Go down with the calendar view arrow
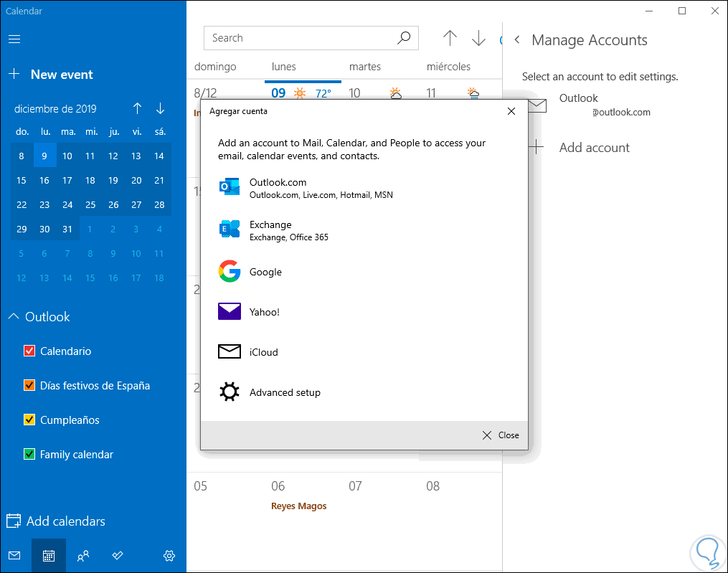The image size is (728, 573). click(478, 38)
